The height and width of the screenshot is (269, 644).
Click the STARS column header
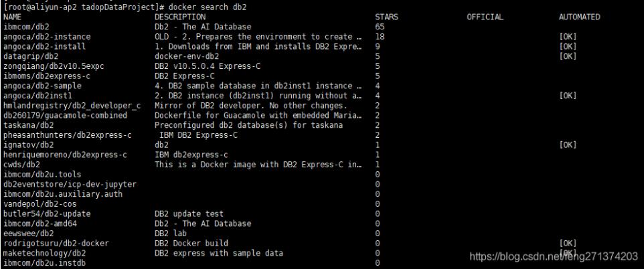coord(386,16)
